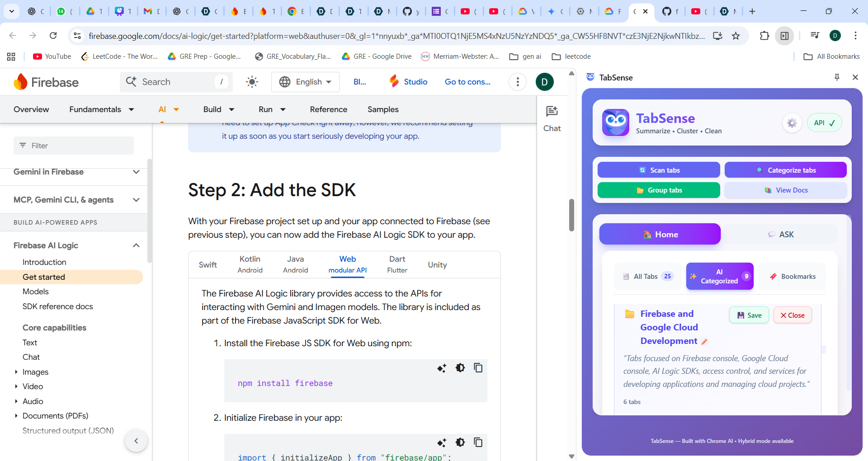Open YouTube bookmark
The image size is (868, 461).
pyautogui.click(x=52, y=56)
